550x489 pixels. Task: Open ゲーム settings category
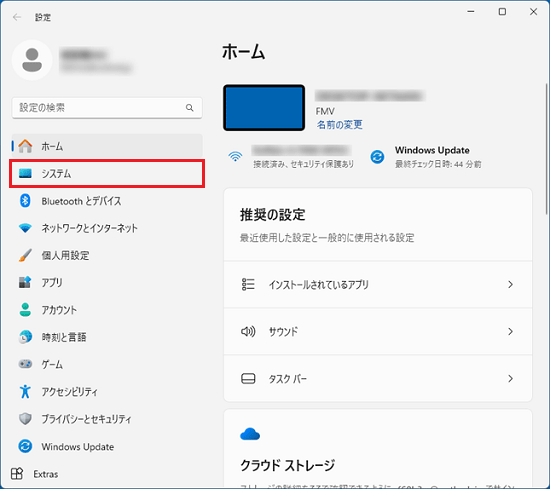(x=107, y=364)
